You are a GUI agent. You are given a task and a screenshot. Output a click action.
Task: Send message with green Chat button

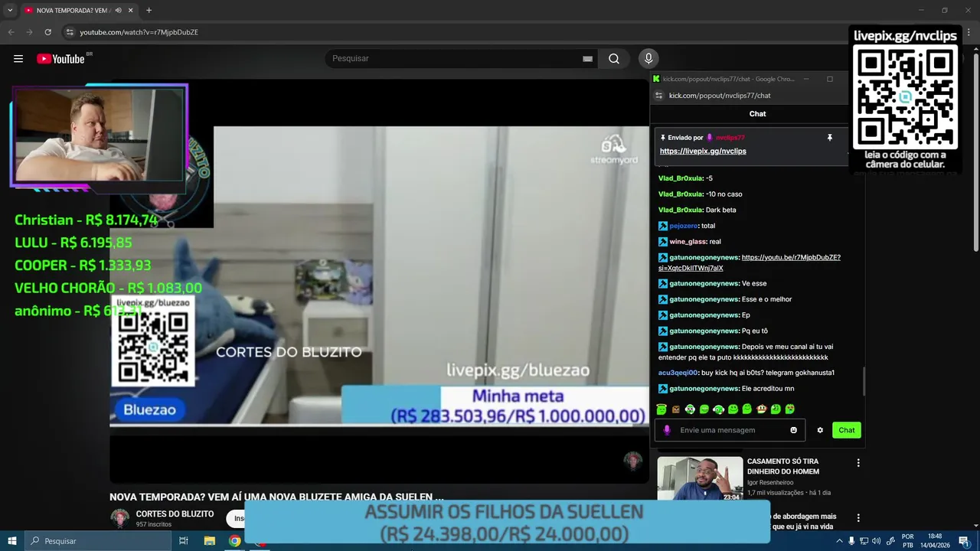tap(847, 430)
